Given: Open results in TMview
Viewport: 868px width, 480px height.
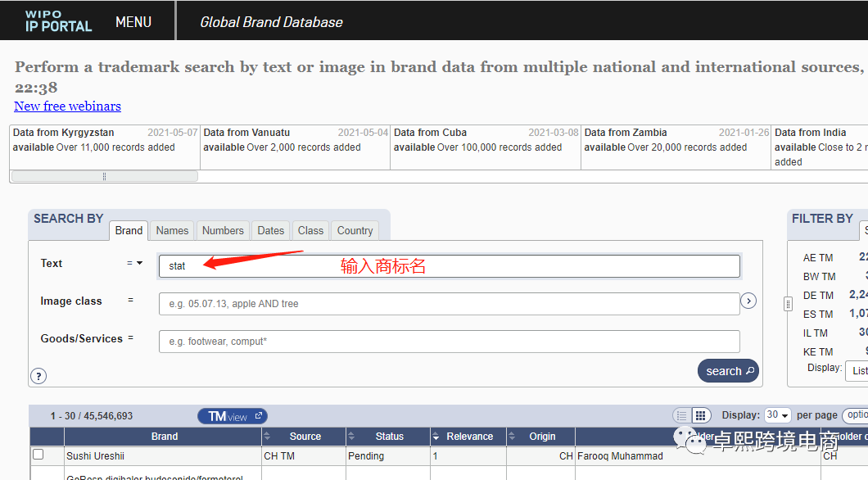Looking at the screenshot, I should [233, 416].
